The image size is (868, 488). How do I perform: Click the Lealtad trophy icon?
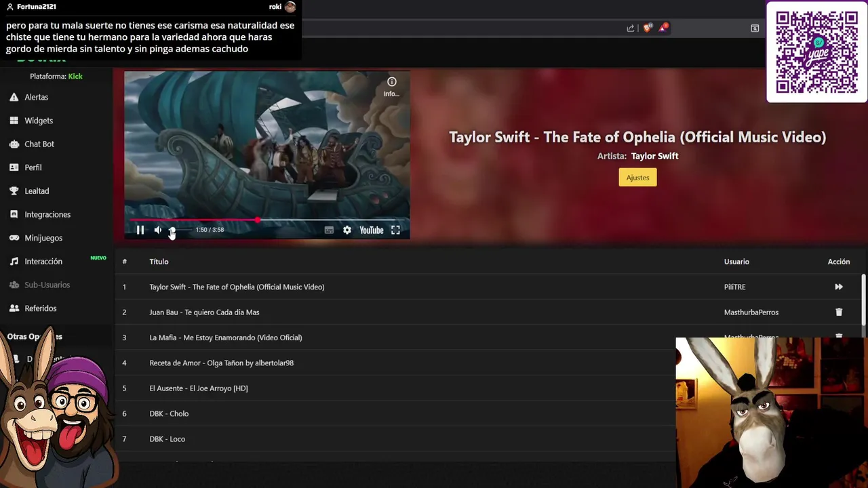tap(14, 191)
